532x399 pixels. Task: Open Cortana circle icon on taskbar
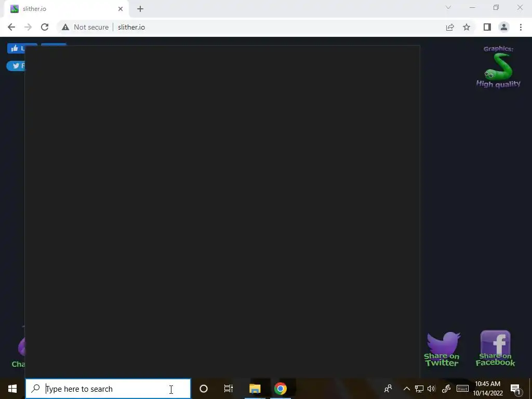[204, 389]
